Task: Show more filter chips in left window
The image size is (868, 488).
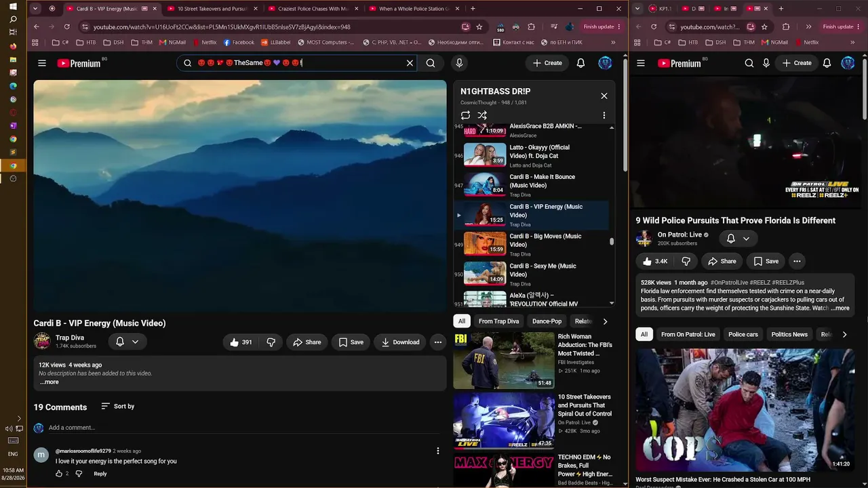Action: click(x=605, y=321)
